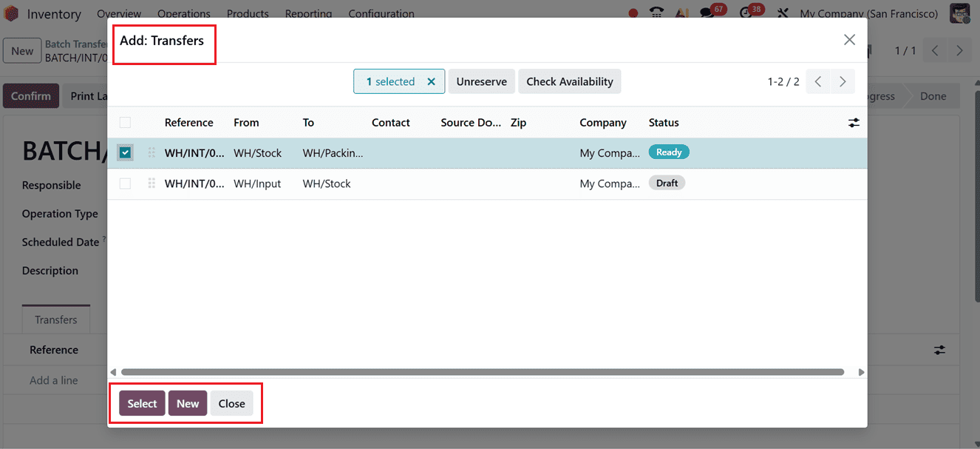This screenshot has height=449, width=980.
Task: Open the AI assistant icon in the header
Action: tap(681, 13)
